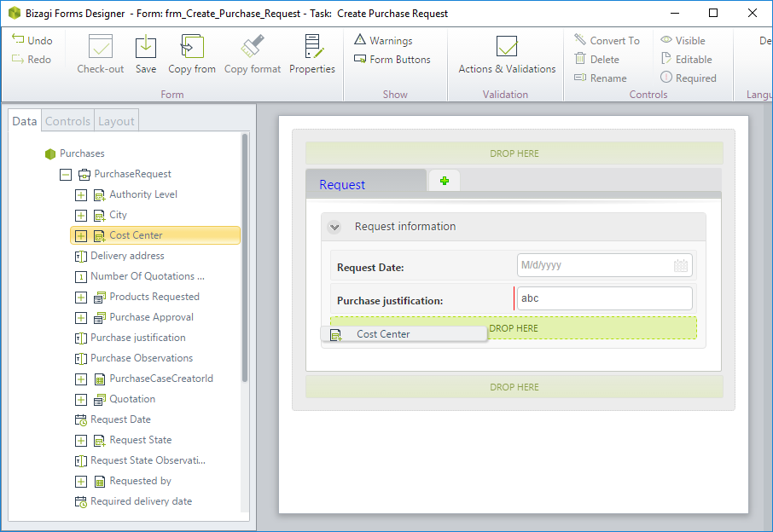Select the Purchase Observations attribute
Image resolution: width=773 pixels, height=532 pixels.
pyautogui.click(x=134, y=358)
